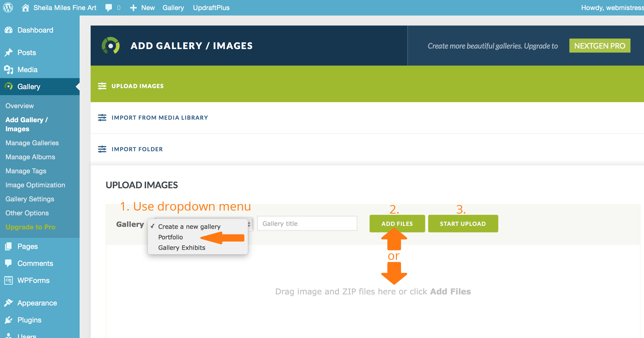
Task: Select Portfolio from the gallery dropdown
Action: coord(171,237)
